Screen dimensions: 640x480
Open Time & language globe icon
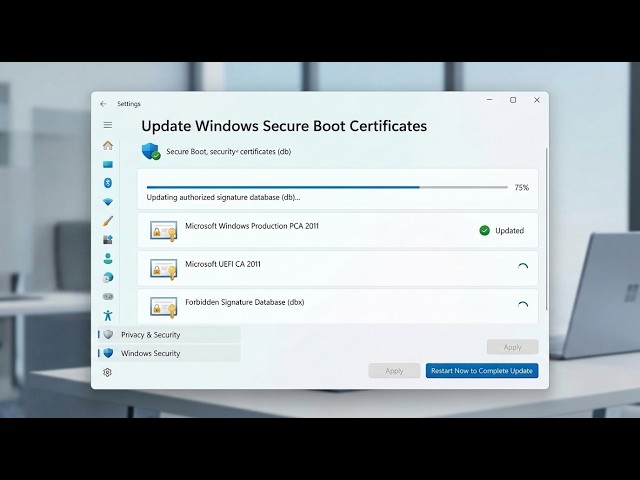tap(108, 278)
